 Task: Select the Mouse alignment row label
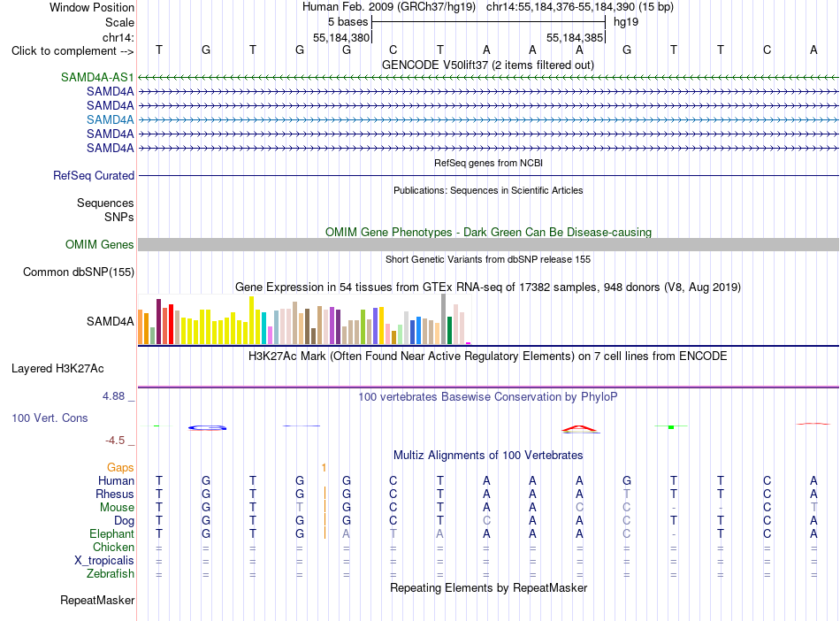coord(118,507)
